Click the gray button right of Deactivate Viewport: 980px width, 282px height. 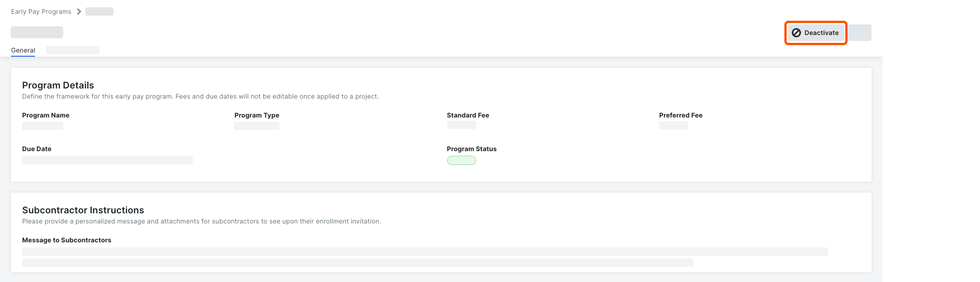click(x=860, y=33)
